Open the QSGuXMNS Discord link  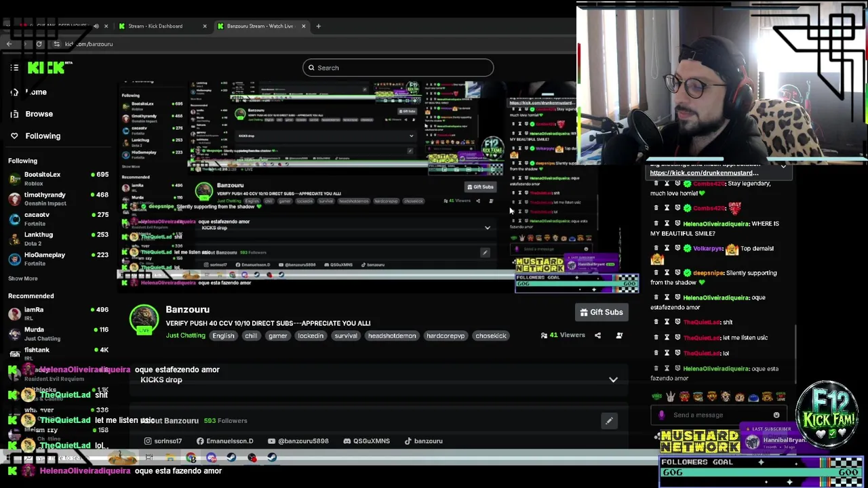click(367, 441)
